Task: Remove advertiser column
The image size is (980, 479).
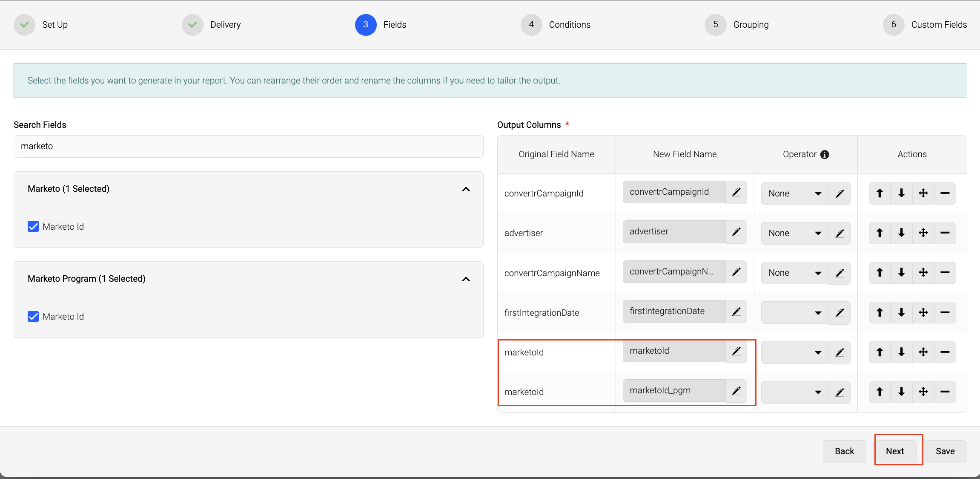Action: [x=945, y=233]
